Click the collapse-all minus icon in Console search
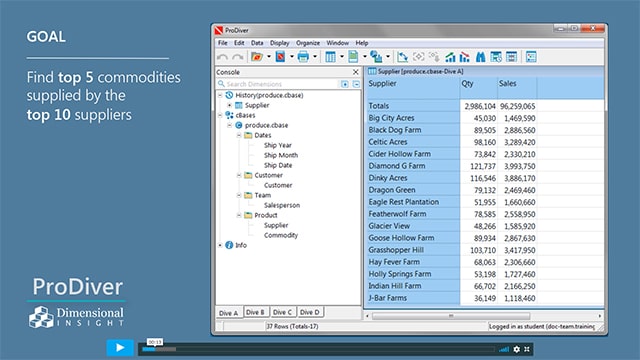 tap(356, 84)
